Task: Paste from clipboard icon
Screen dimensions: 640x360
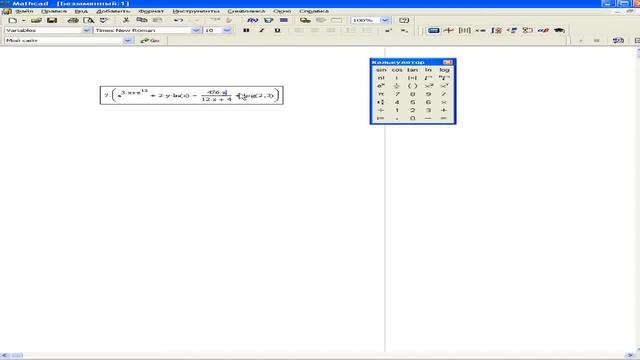Action: point(157,20)
